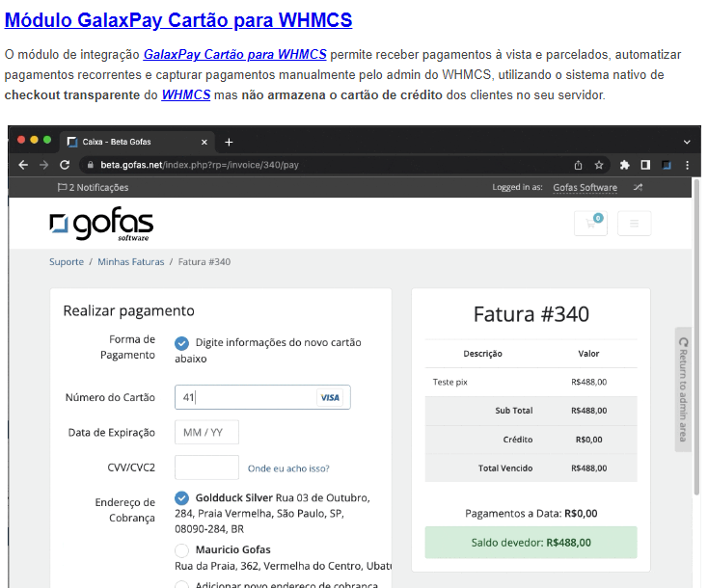Screen dimensions: 708x588
Task: Click the Pagamentos a Data: R$0,00 text
Action: 531,514
